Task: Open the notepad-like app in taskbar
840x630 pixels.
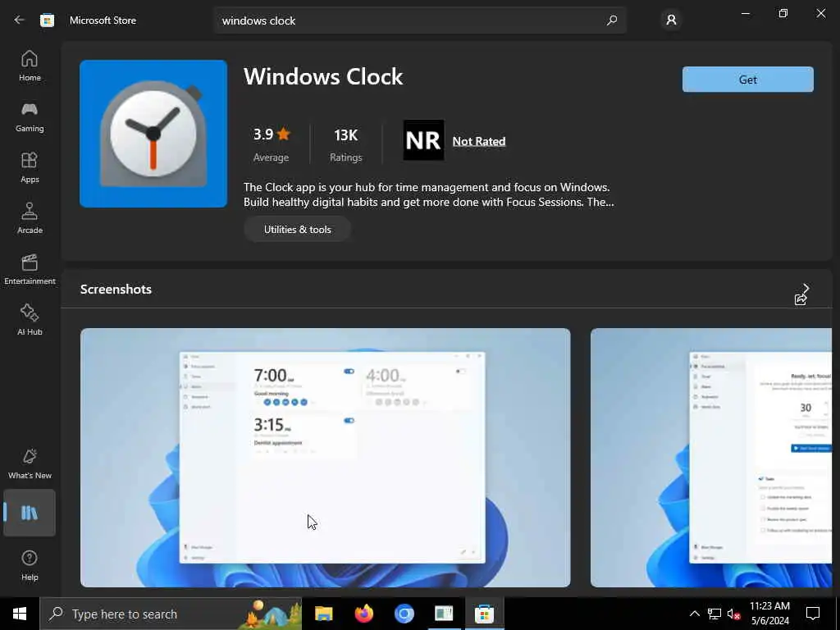Action: coord(444,614)
